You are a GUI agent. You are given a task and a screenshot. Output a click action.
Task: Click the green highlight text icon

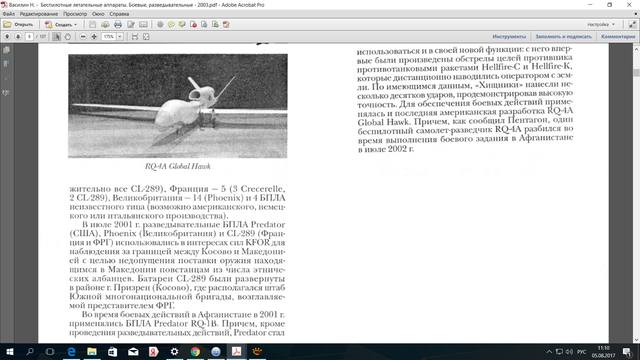pyautogui.click(x=182, y=24)
